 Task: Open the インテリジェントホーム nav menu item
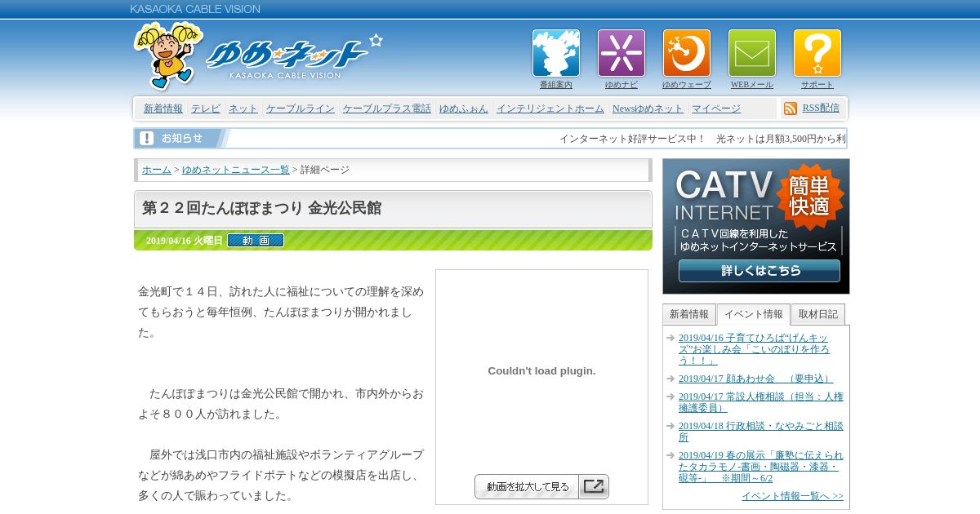[550, 109]
